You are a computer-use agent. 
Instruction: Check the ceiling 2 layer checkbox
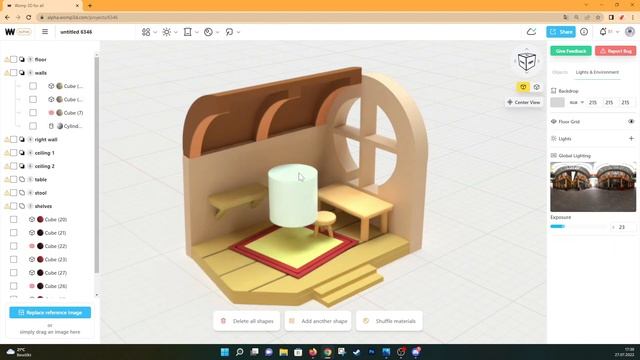(13, 166)
